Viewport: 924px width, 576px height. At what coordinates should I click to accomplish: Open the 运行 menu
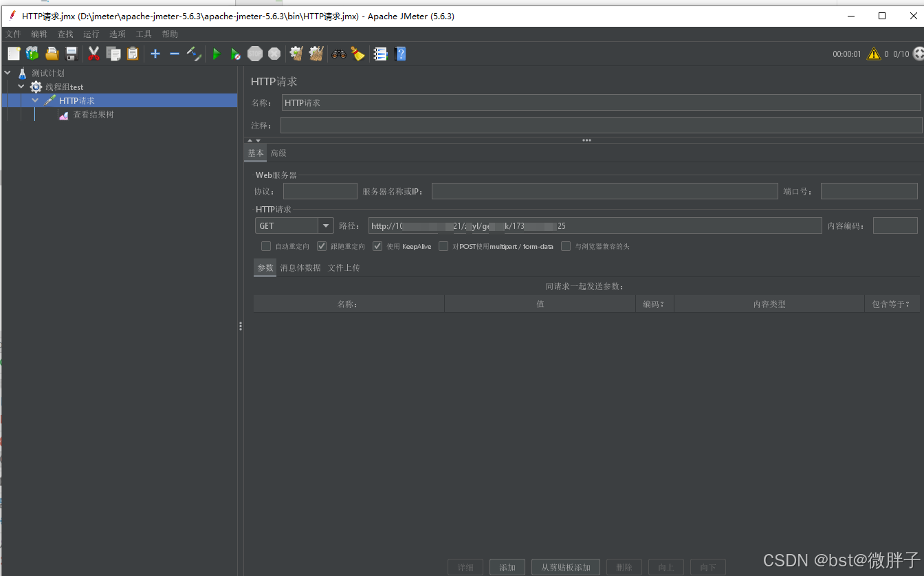pos(91,34)
